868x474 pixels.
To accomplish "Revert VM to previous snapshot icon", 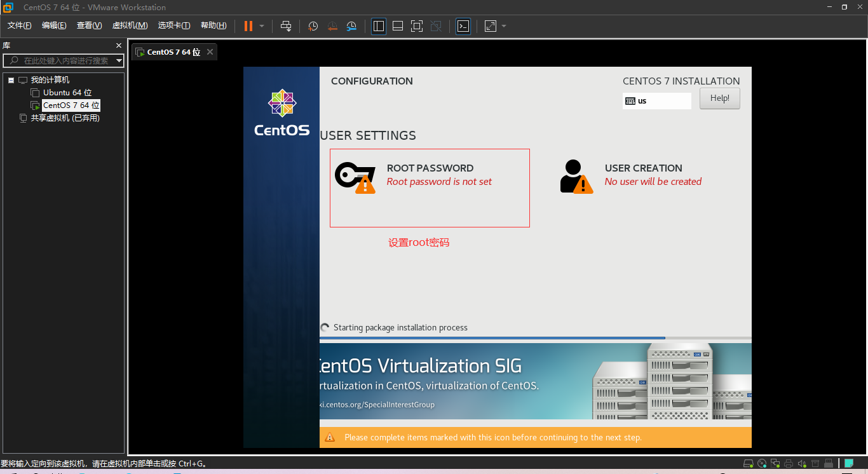I will 332,26.
